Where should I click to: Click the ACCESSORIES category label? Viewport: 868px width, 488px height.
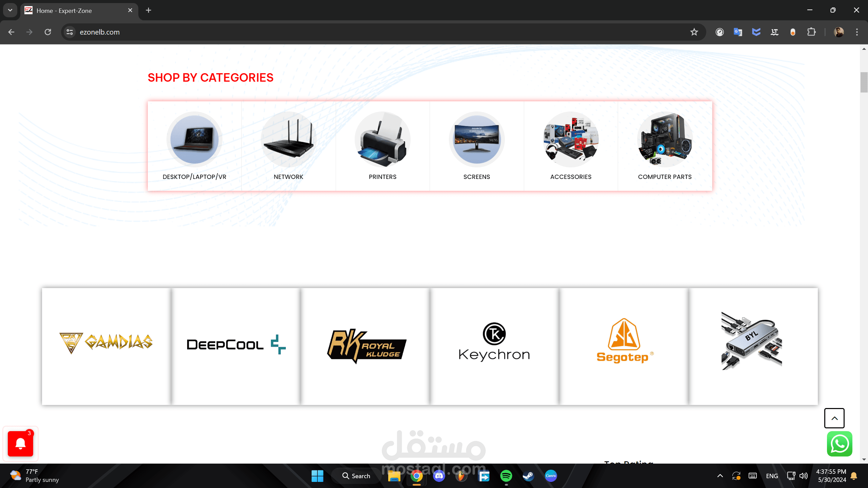click(571, 177)
